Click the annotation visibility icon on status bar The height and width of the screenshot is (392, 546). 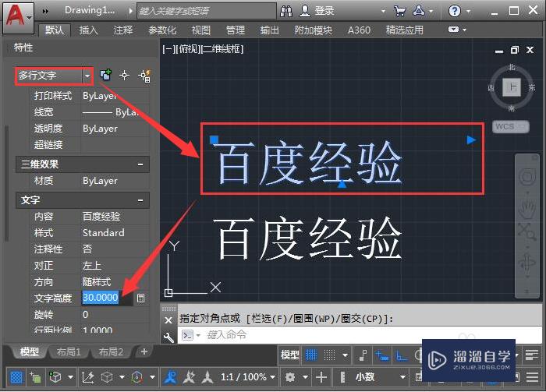coord(170,377)
